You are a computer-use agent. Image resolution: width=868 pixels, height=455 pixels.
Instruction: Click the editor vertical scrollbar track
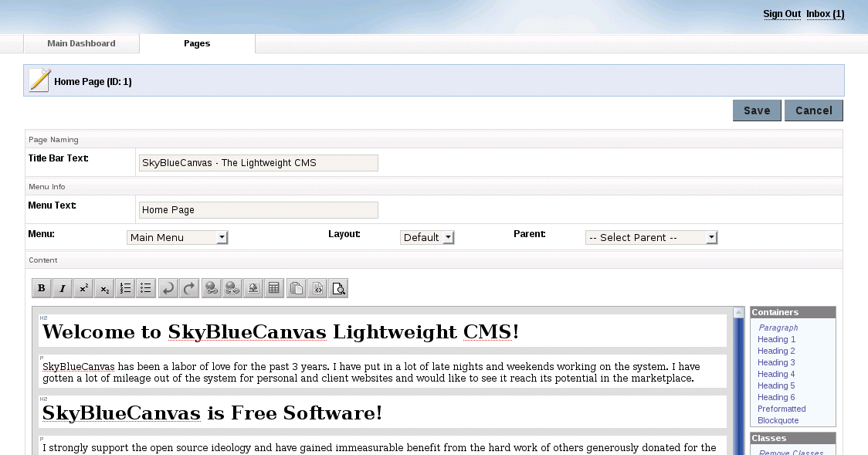(x=738, y=388)
